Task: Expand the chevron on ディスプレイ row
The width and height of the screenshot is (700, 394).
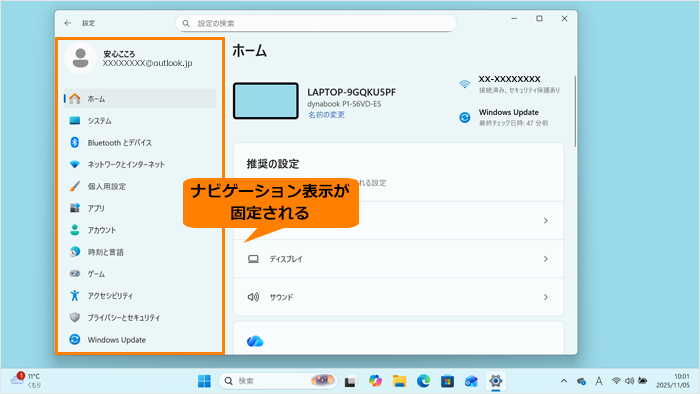Action: 546,259
